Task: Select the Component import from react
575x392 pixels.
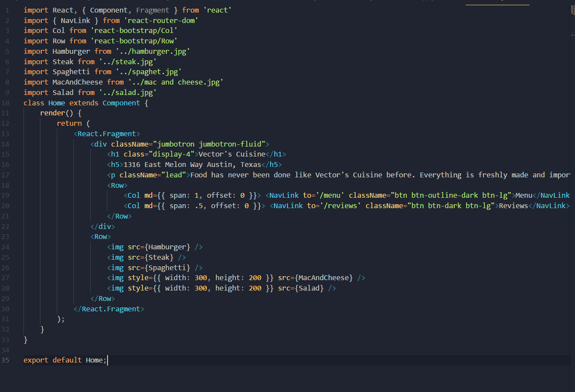Action: click(109, 10)
